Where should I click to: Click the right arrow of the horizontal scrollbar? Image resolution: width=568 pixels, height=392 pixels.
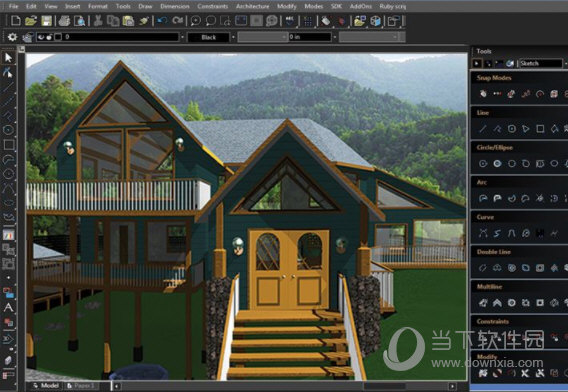pyautogui.click(x=452, y=386)
